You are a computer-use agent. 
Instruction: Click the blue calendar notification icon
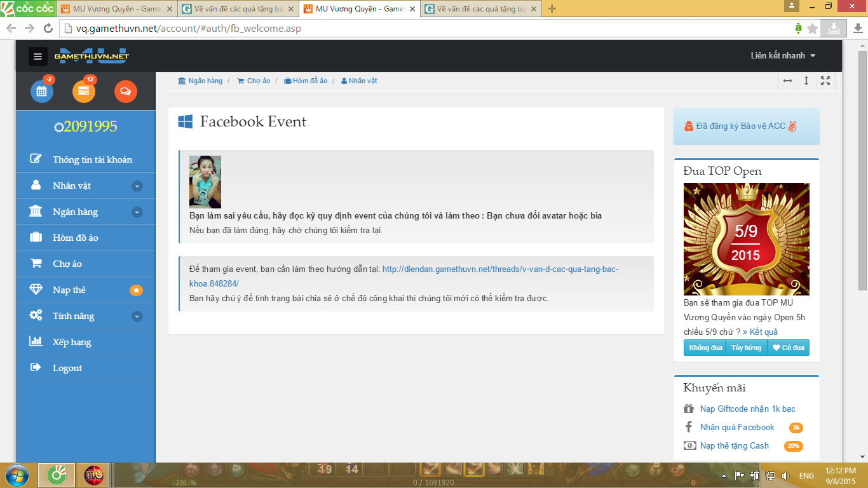coord(42,91)
